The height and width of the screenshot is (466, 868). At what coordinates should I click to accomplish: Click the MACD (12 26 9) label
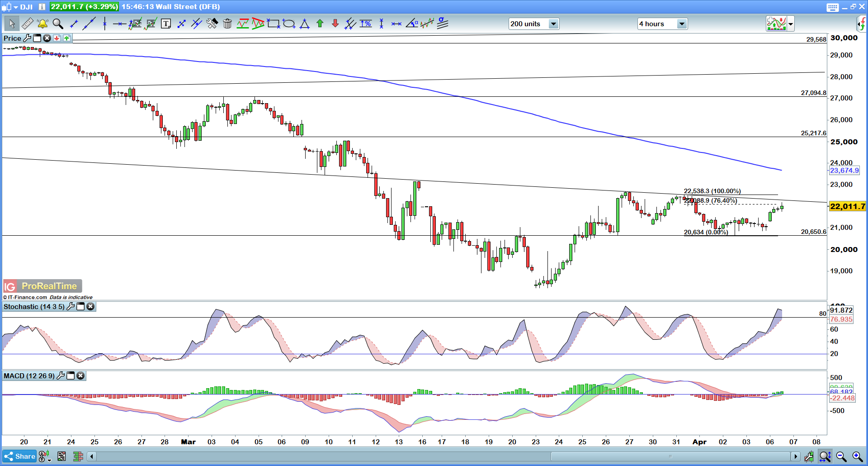click(29, 376)
